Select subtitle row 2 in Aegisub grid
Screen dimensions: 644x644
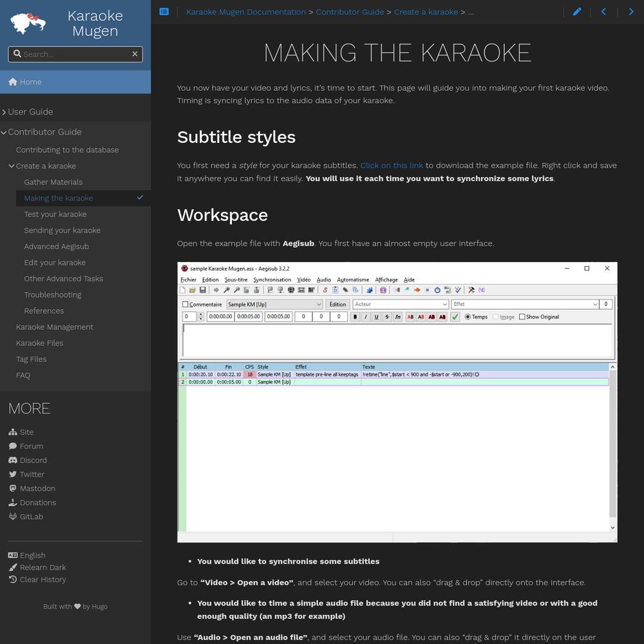[394, 382]
